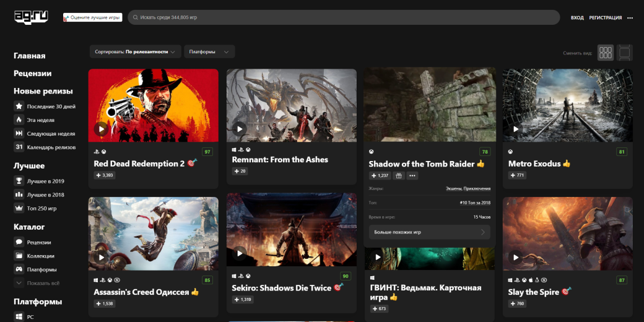
Task: Open Shadow of the Tomb Raider title
Action: 422,164
